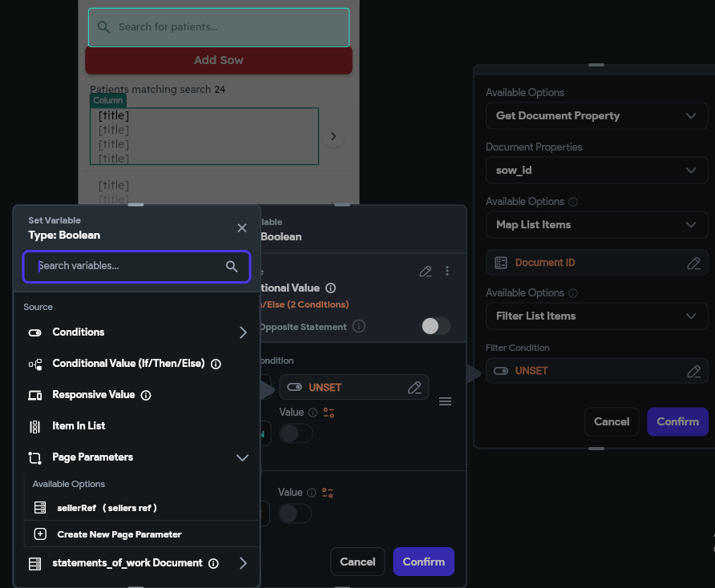
Task: Click info icon next to Conditional Value (If/Then/Else)
Action: tap(216, 364)
